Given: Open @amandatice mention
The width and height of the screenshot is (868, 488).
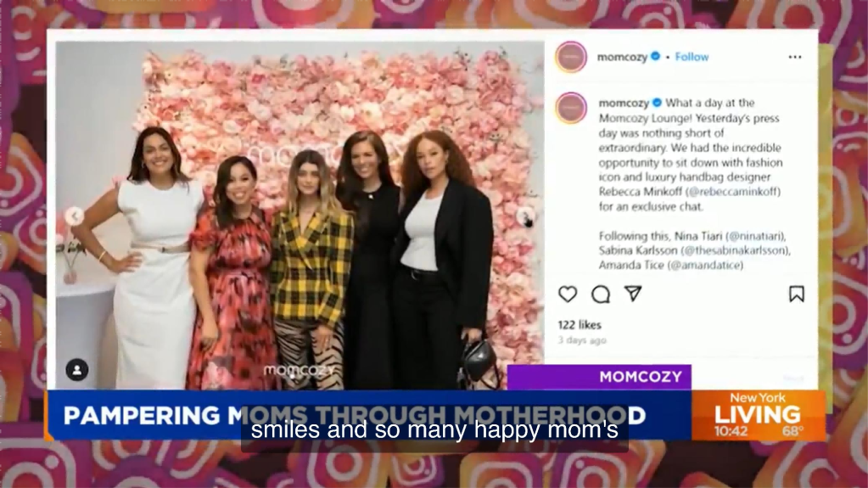Looking at the screenshot, I should tap(706, 266).
